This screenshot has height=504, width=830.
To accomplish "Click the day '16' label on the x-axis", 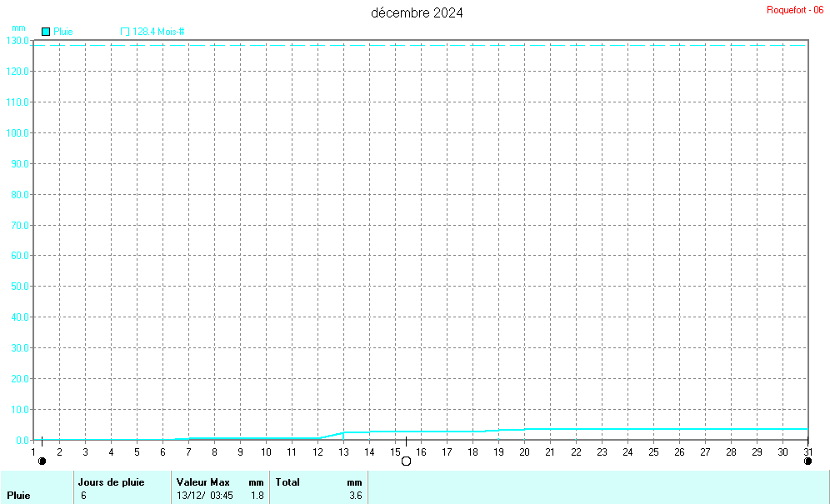I will click(421, 452).
